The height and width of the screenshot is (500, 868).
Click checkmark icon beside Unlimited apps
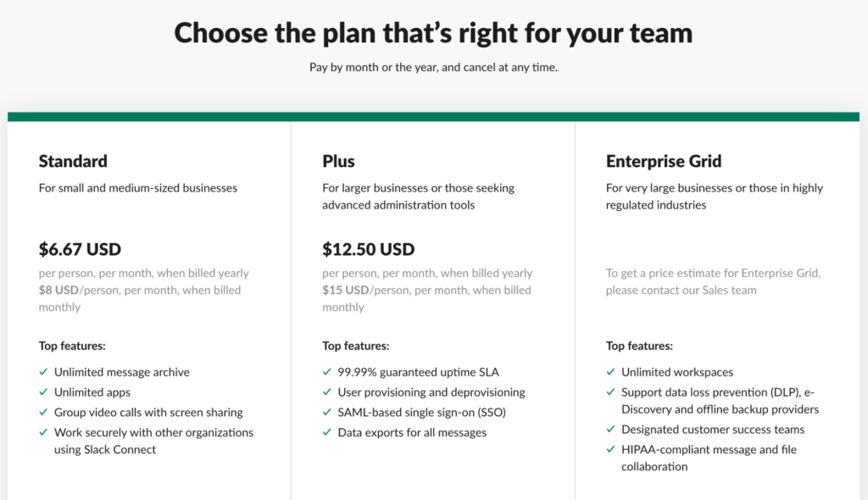pos(43,392)
